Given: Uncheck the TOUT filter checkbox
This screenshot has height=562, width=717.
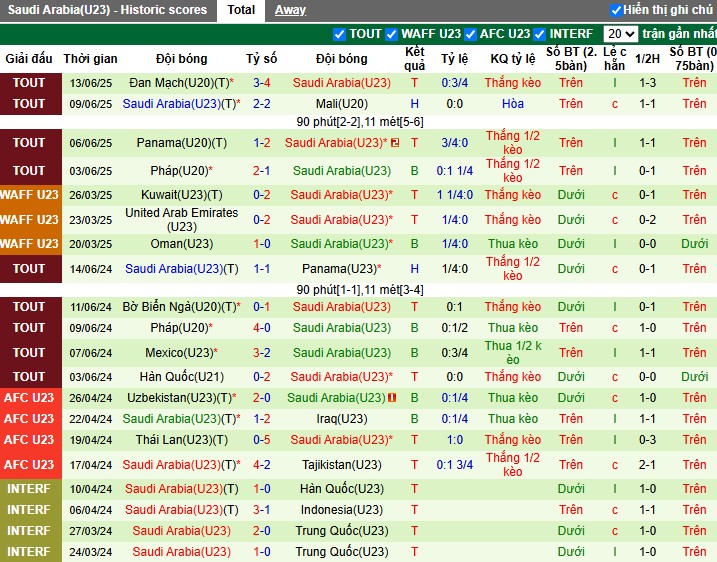Looking at the screenshot, I should [x=339, y=34].
